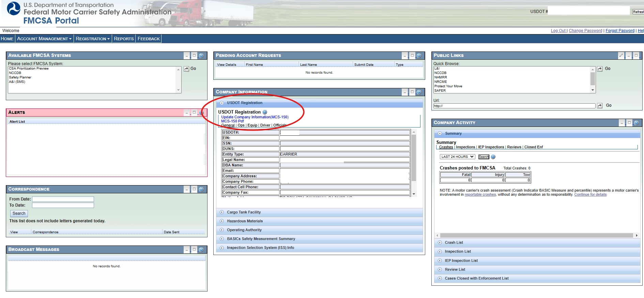
Task: Expand the Operating Authority section
Action: point(222,230)
